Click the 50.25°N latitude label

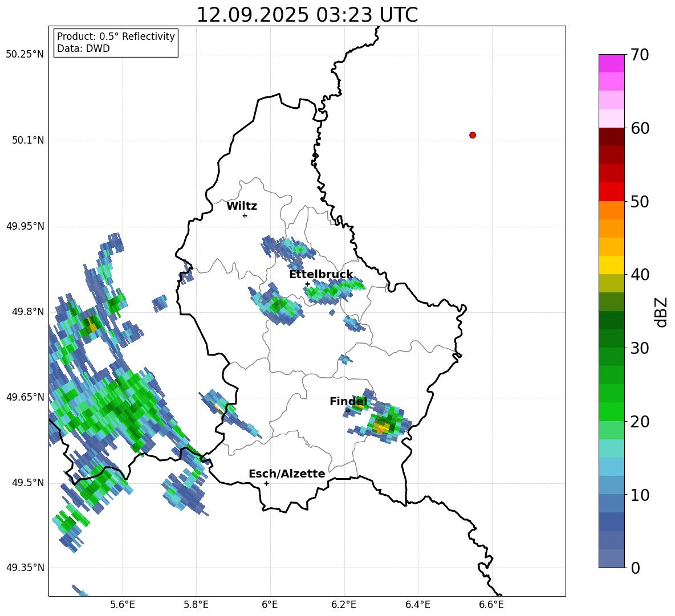25,55
